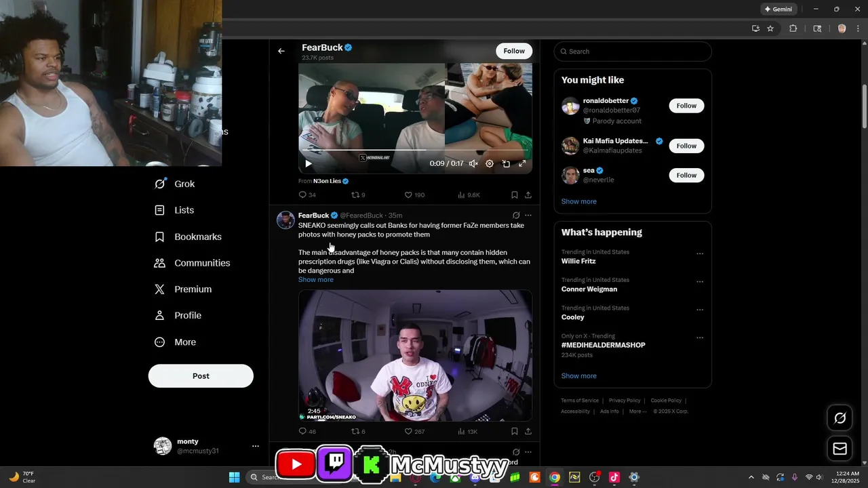The height and width of the screenshot is (488, 868).
Task: View analytics for post with 9.6K views
Action: pyautogui.click(x=469, y=195)
